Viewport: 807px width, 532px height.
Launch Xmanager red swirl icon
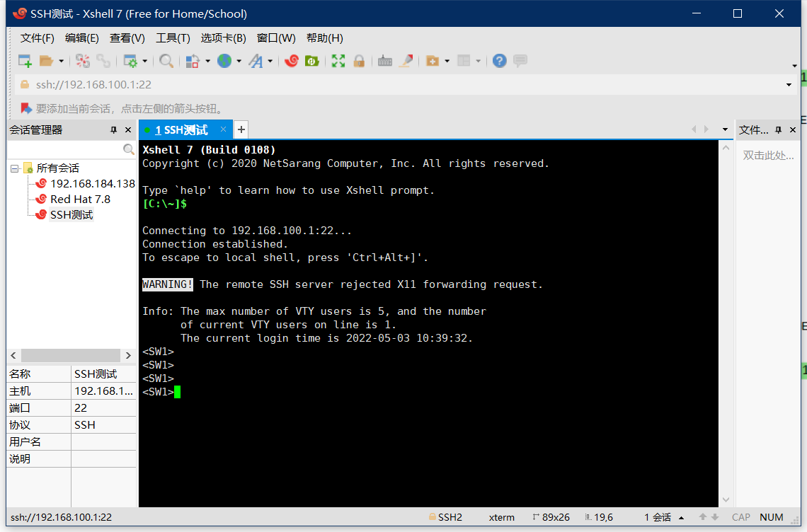(x=292, y=61)
